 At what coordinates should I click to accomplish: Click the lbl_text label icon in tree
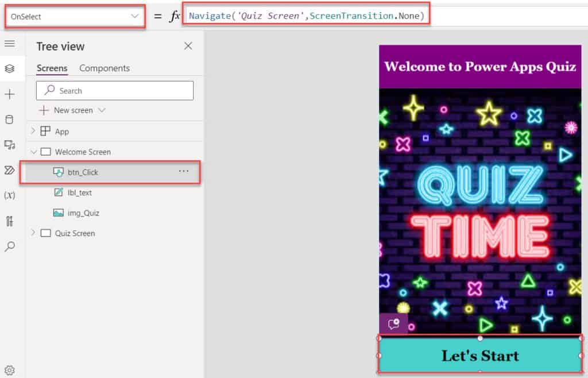(x=59, y=192)
